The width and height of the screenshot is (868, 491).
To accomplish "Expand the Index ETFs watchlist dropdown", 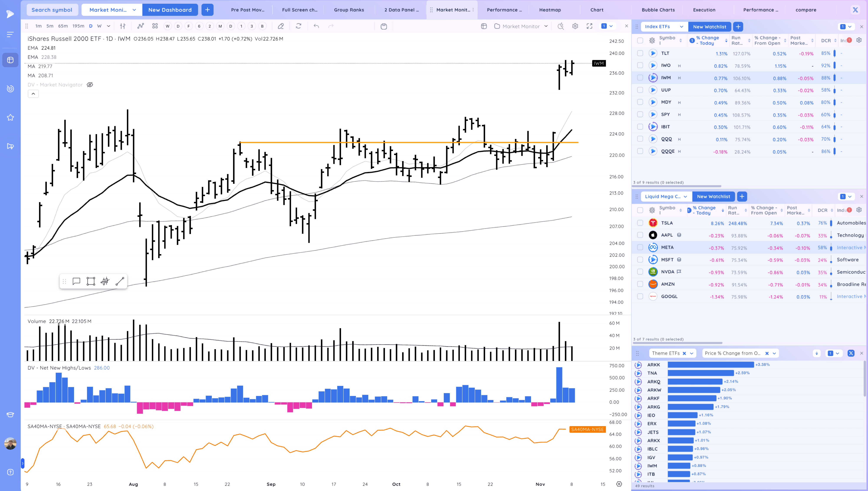I will [681, 27].
